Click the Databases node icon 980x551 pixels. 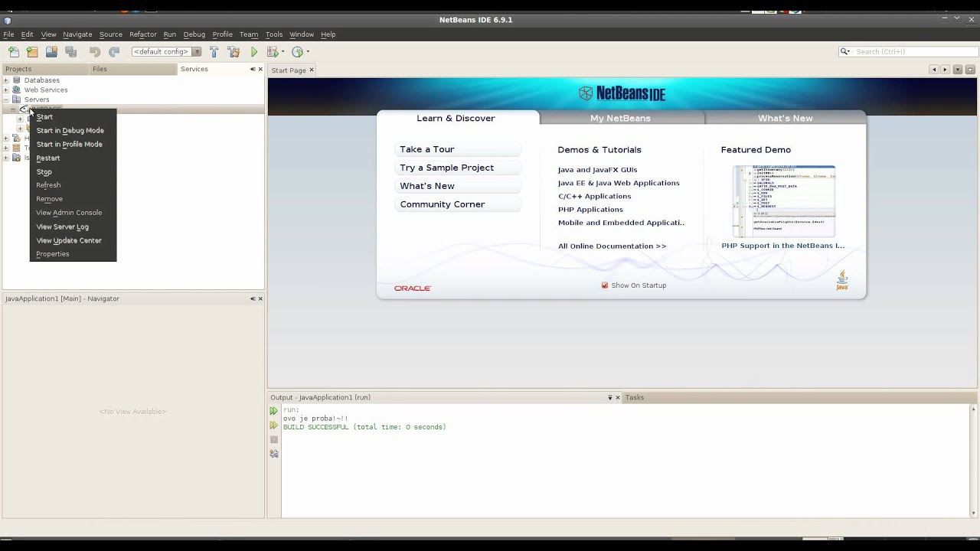click(x=17, y=80)
